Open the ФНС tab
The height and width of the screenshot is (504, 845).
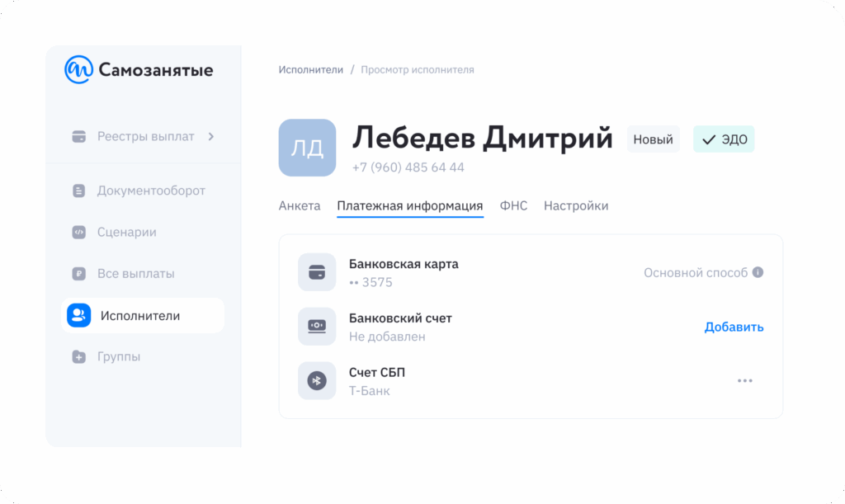tap(513, 206)
